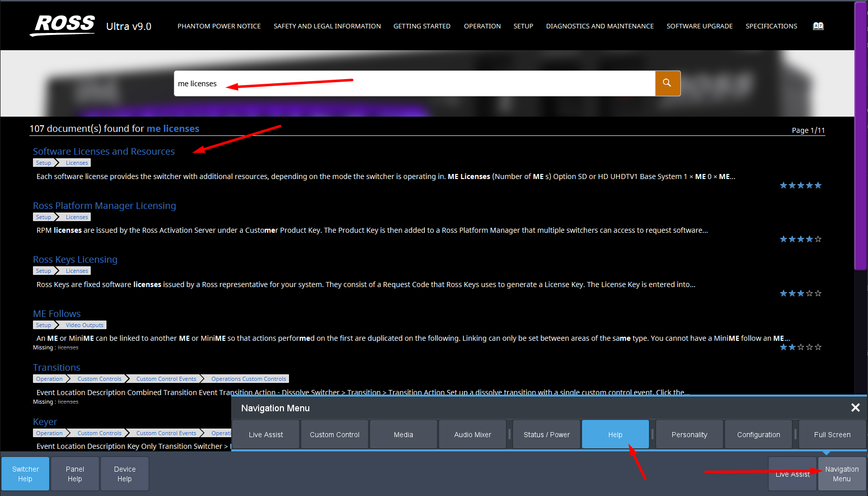Open the ME Follows result
Image resolution: width=868 pixels, height=496 pixels.
(57, 313)
